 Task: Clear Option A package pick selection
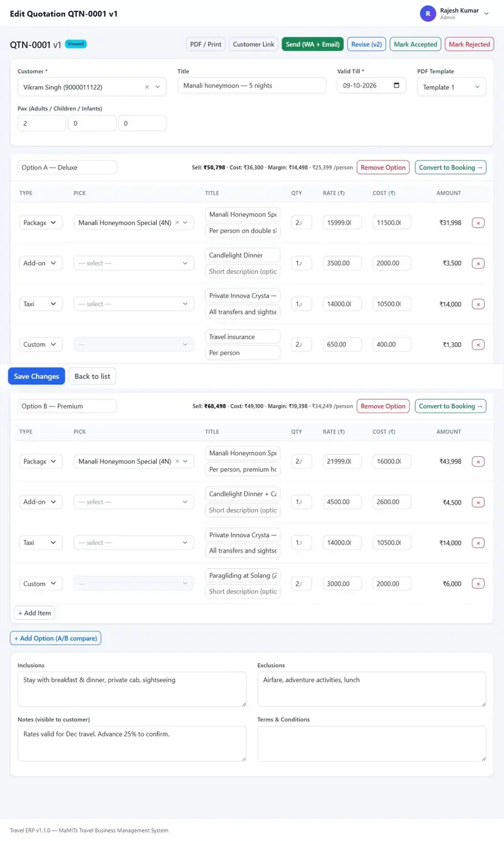pos(177,222)
